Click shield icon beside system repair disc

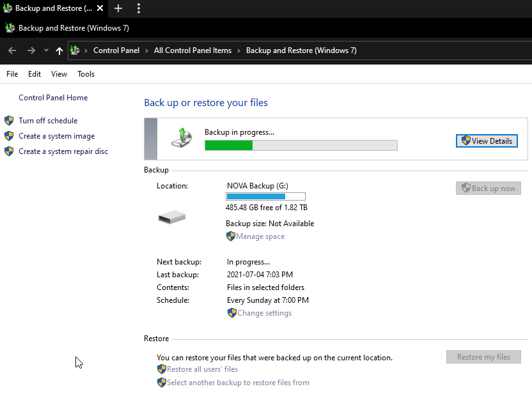[9, 151]
